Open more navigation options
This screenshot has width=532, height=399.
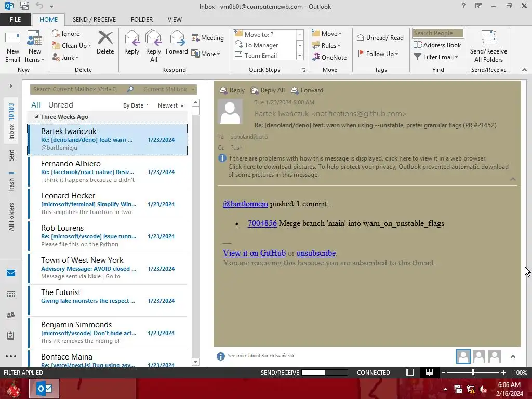pos(11,356)
